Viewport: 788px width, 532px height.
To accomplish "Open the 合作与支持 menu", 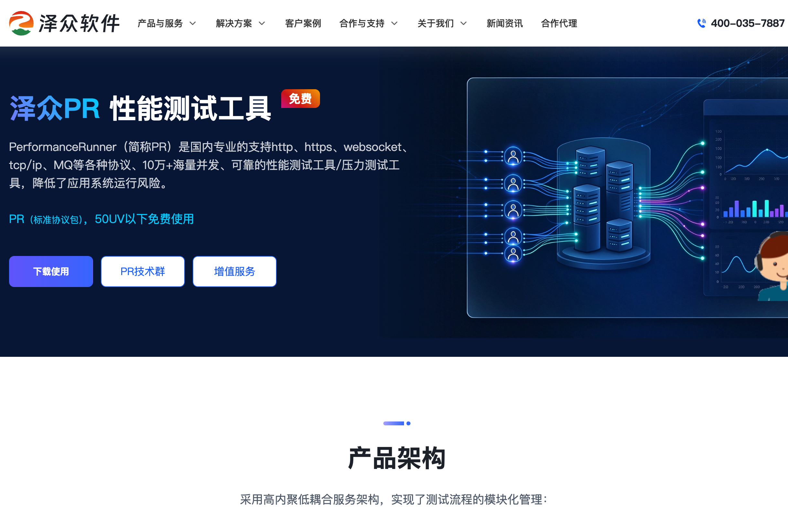I will click(362, 23).
